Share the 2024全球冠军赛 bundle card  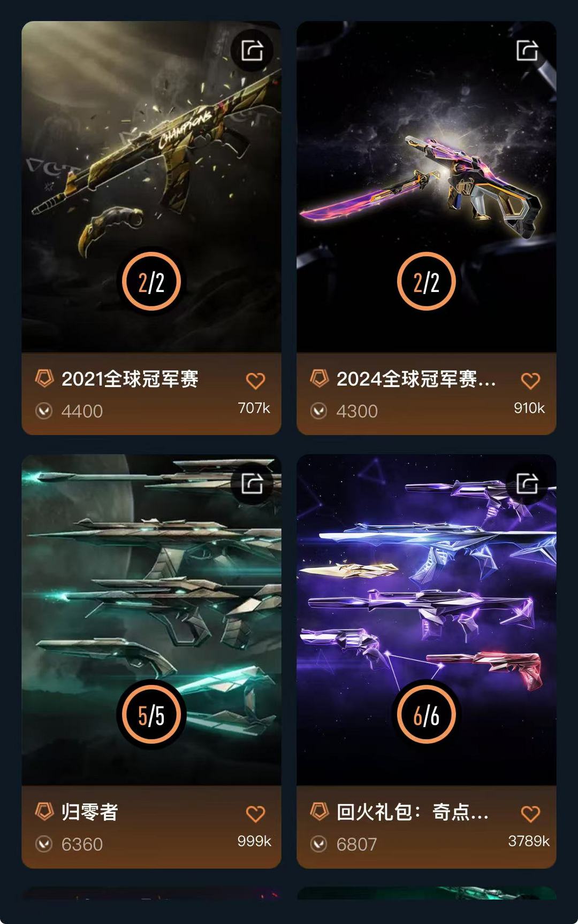tap(527, 51)
